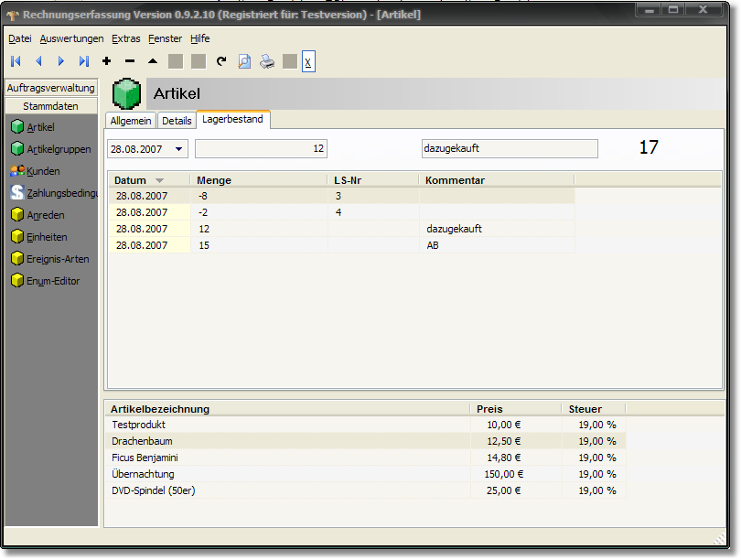Select stock row commented dazugekauft
This screenshot has width=741, height=560.
click(x=342, y=229)
